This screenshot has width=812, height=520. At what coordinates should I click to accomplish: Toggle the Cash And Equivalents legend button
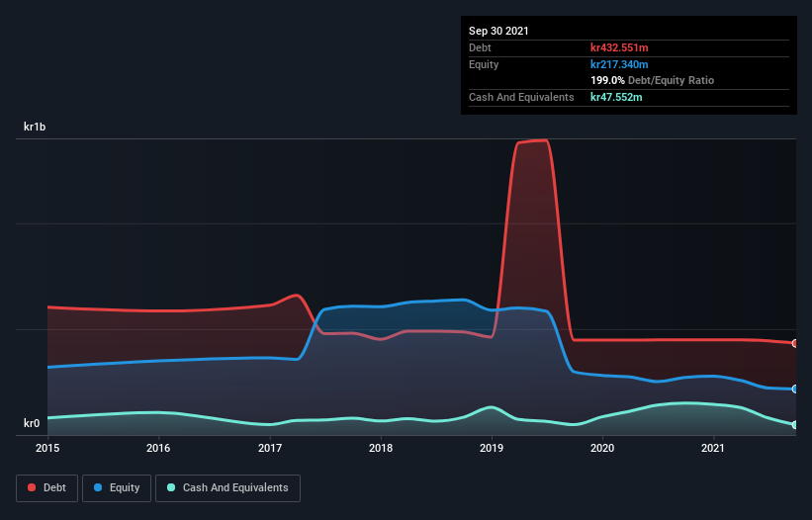(x=227, y=488)
